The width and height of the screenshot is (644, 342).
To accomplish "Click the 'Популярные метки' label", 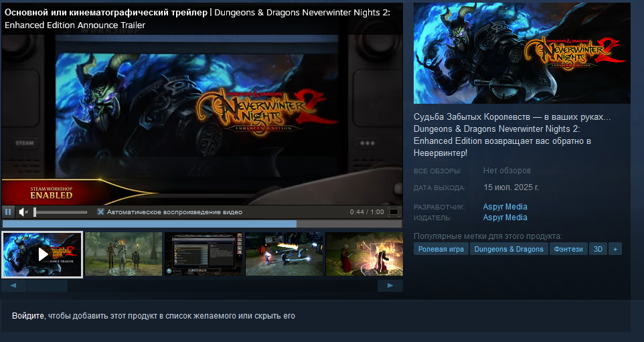I will (487, 236).
